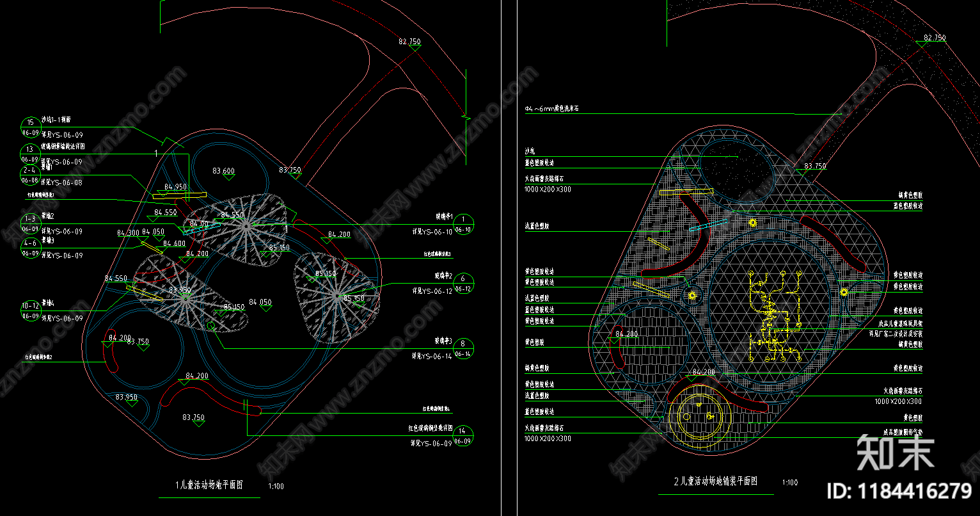Click the 1000×200×300 text under top-left 火烧面
The image size is (980, 516).
pos(548,189)
